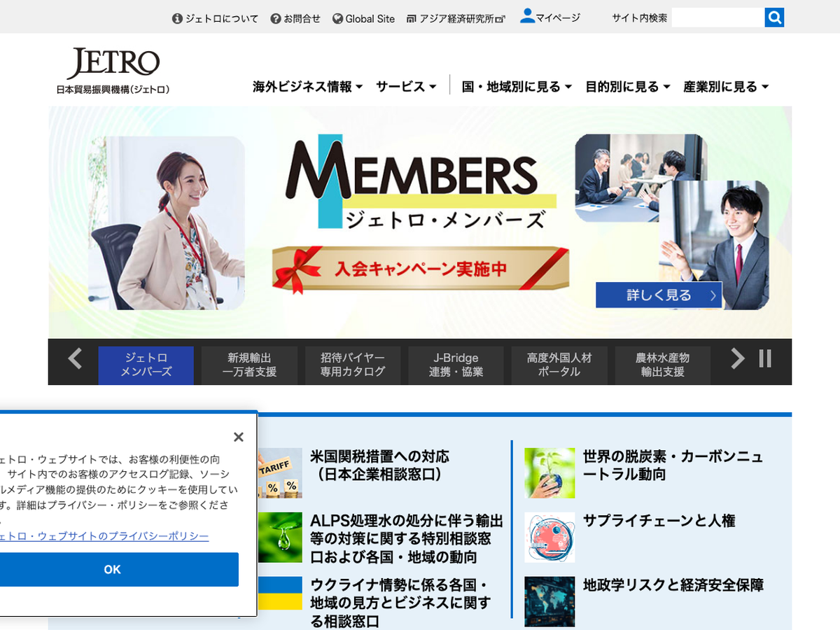This screenshot has width=840, height=630.
Task: Pause the banner carousel
Action: pos(765,359)
